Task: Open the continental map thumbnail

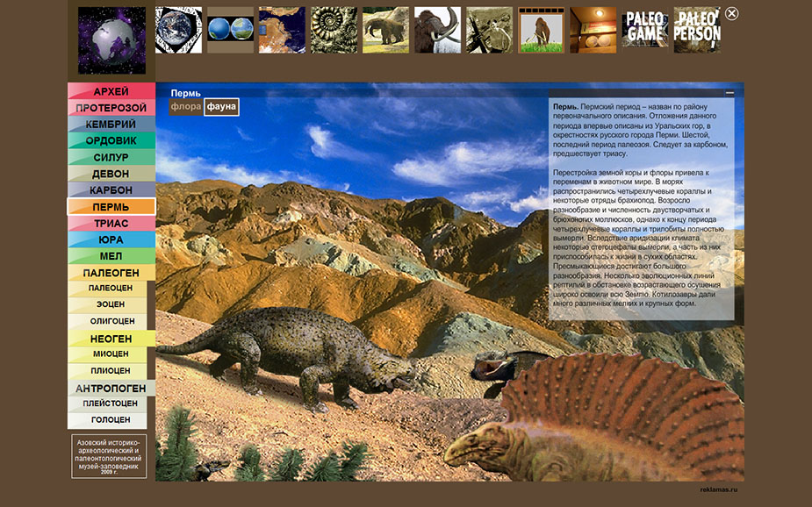Action: (x=282, y=31)
